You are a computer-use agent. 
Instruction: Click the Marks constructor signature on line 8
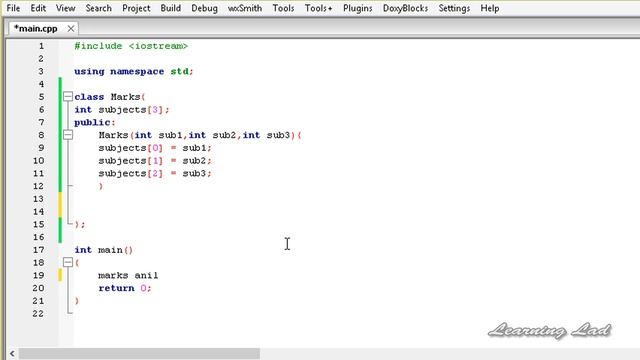pyautogui.click(x=200, y=135)
